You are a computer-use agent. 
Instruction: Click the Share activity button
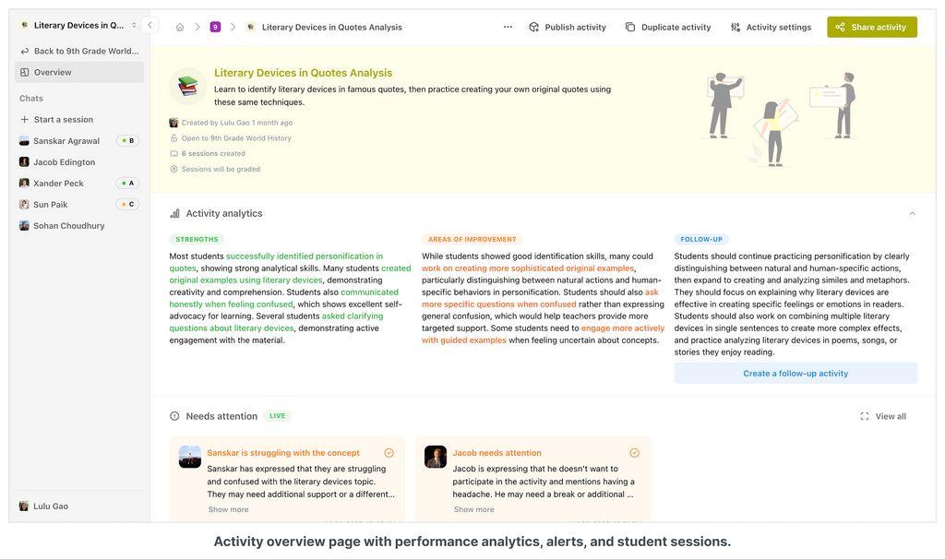point(872,27)
